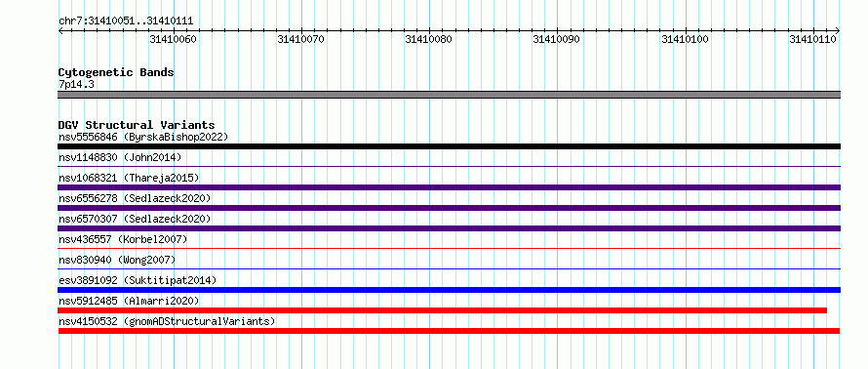
Task: Click the left arrowhead of the ruler
Action: tap(60, 31)
